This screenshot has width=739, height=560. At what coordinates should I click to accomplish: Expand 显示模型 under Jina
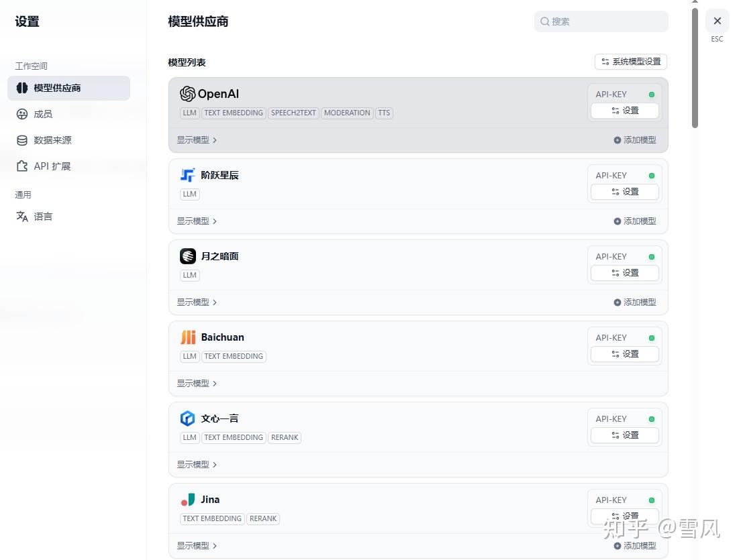(x=197, y=545)
